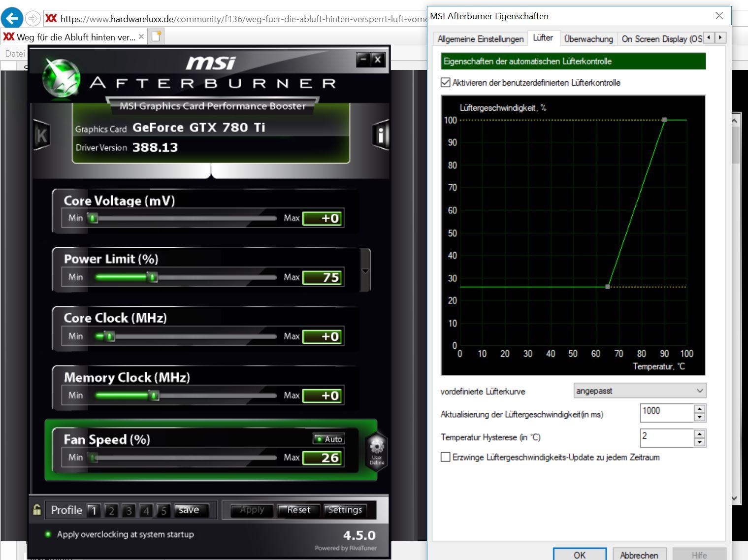This screenshot has height=560, width=748.
Task: Click the Kombustor K button in Afterburner
Action: pyautogui.click(x=41, y=135)
